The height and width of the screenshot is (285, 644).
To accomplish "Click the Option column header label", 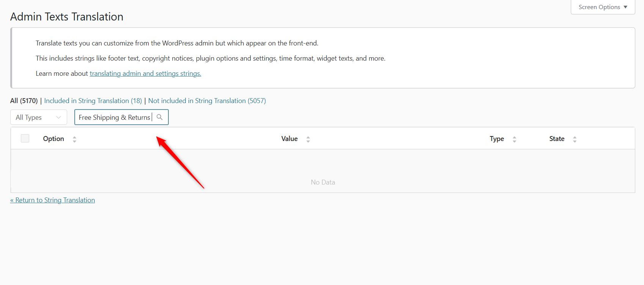I will [x=53, y=139].
